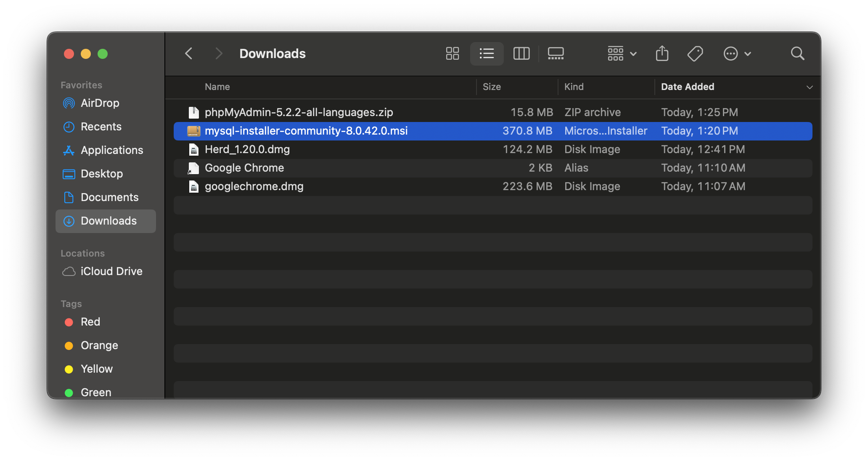Click the mysql-installer msi archive icon
868x461 pixels.
click(x=193, y=131)
